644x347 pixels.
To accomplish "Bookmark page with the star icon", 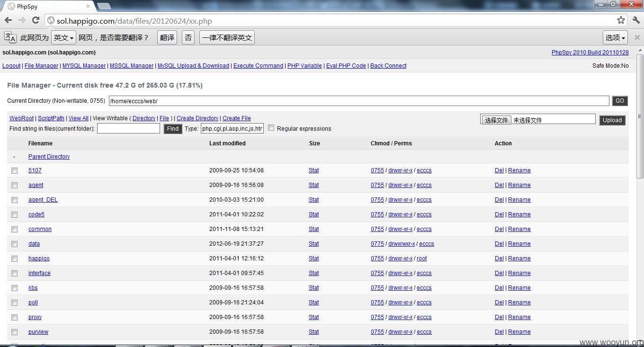I will tap(621, 20).
